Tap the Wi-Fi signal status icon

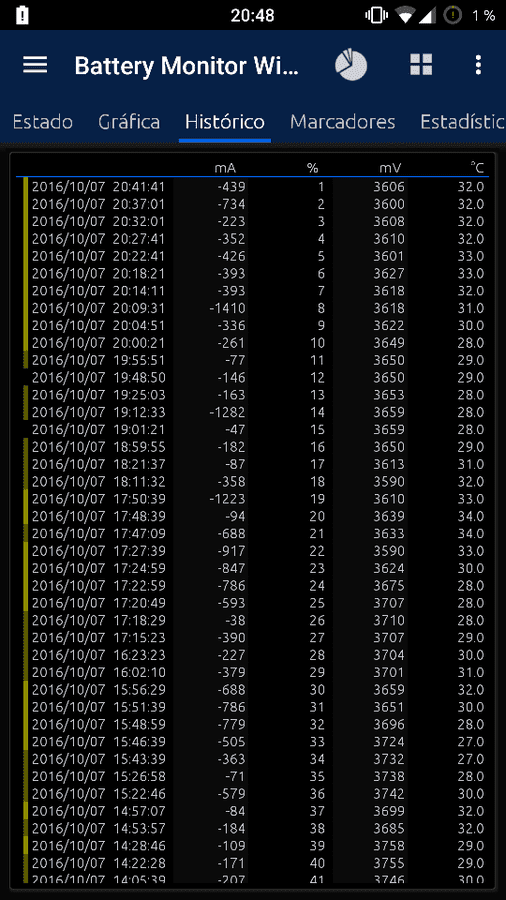(404, 15)
